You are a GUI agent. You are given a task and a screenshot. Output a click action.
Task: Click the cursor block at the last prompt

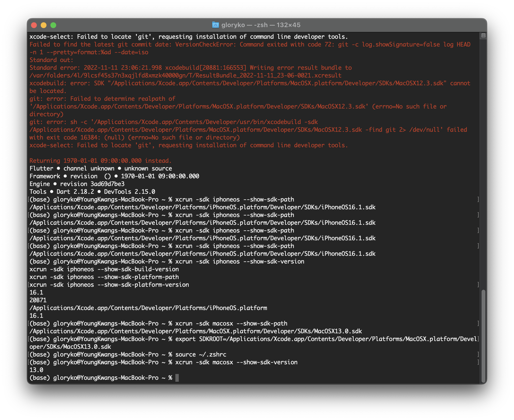click(x=177, y=378)
